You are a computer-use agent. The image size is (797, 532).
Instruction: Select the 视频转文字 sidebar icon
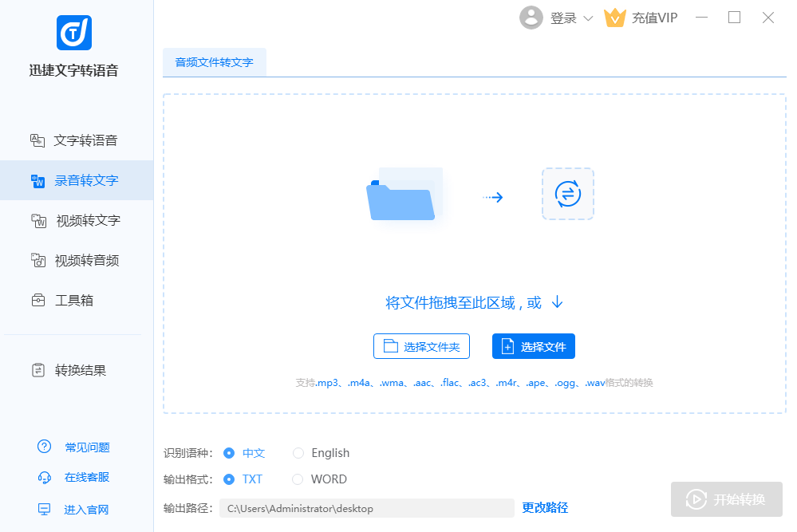pos(39,221)
